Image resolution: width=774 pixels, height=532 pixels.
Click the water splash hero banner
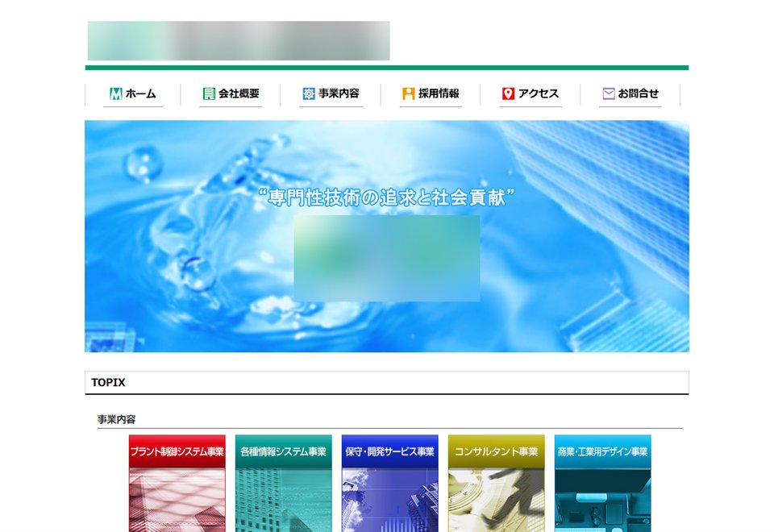click(x=387, y=236)
